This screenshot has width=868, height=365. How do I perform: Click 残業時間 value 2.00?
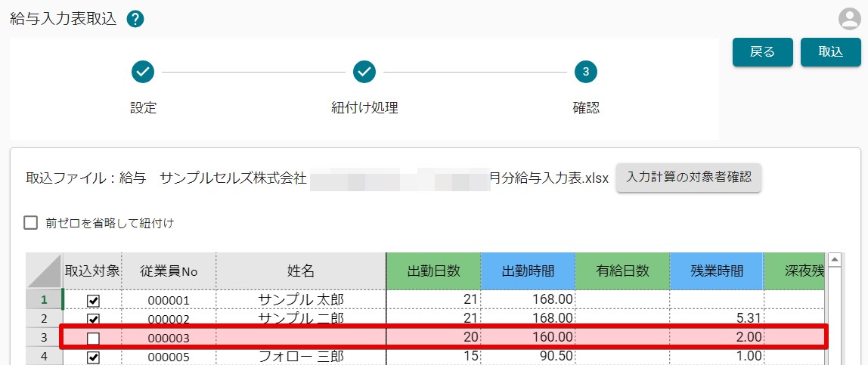coord(717,337)
